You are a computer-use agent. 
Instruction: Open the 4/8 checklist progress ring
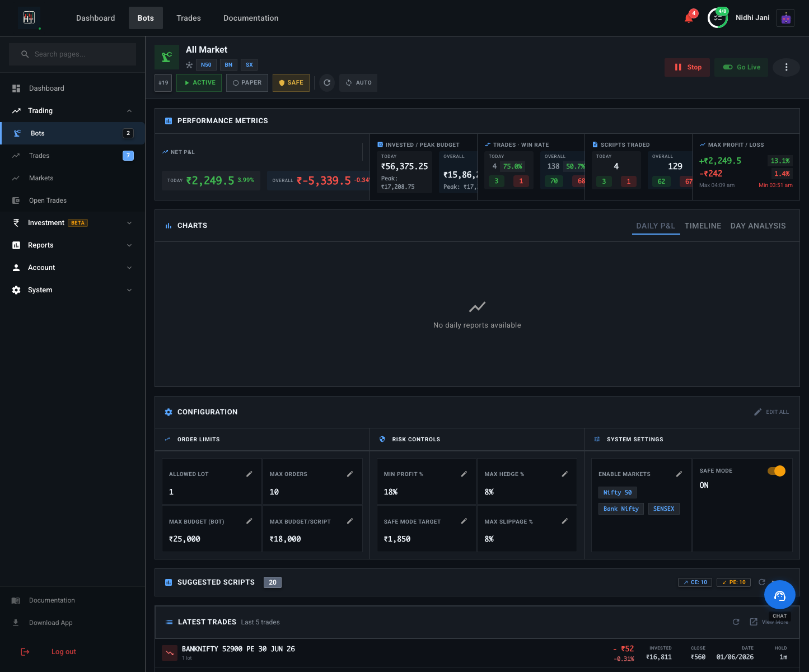[x=718, y=18]
